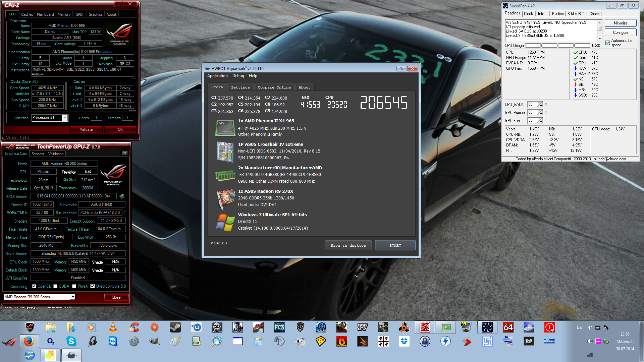
Task: Click the SpeedFan log scrollbar
Action: pyautogui.click(x=600, y=31)
